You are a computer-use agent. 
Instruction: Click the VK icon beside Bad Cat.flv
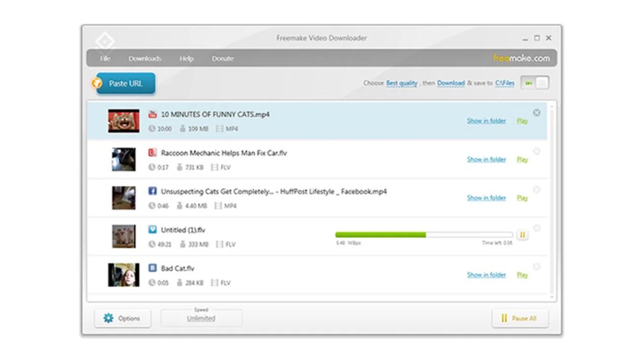[x=152, y=268]
